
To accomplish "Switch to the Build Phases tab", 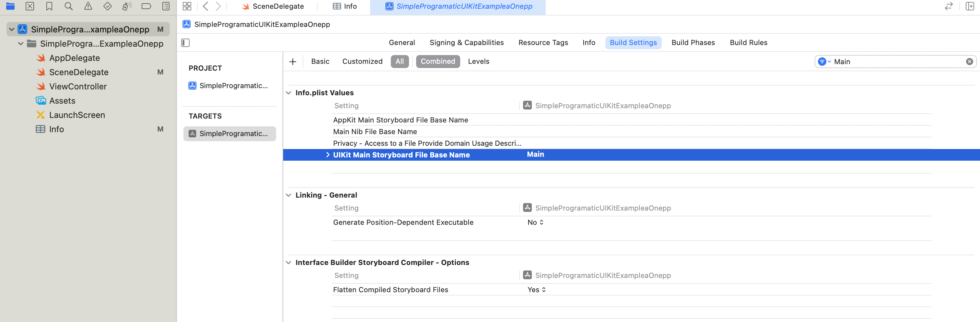I will [x=693, y=42].
